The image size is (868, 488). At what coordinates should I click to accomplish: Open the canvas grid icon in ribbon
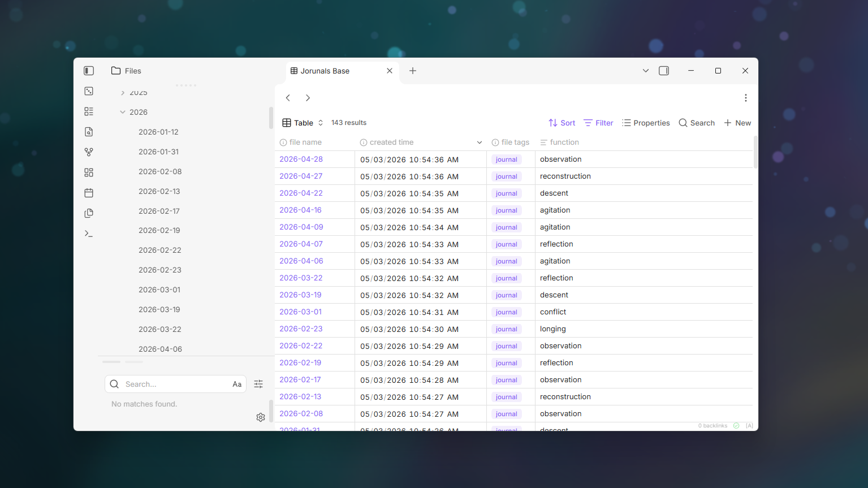pyautogui.click(x=89, y=172)
